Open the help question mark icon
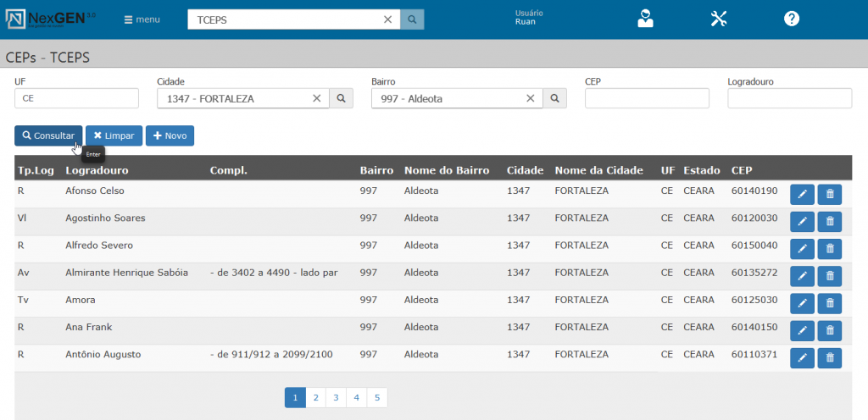The width and height of the screenshot is (868, 420). pos(791,19)
